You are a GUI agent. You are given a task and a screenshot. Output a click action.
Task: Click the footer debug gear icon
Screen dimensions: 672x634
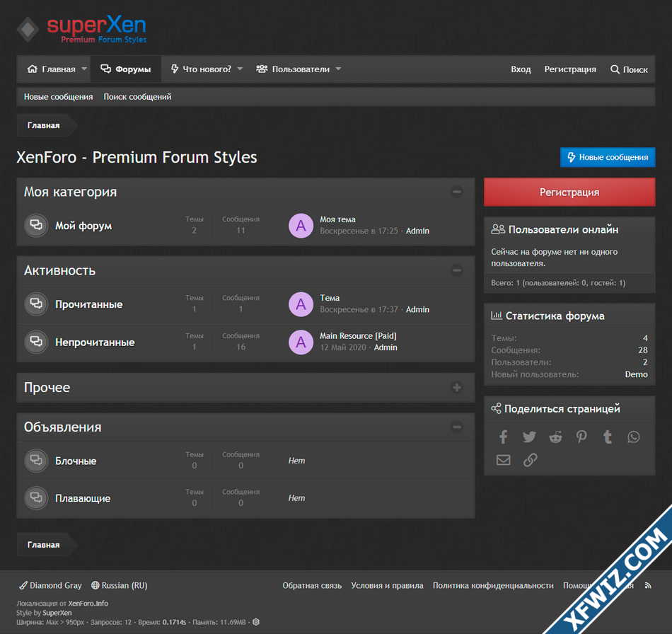pyautogui.click(x=256, y=622)
